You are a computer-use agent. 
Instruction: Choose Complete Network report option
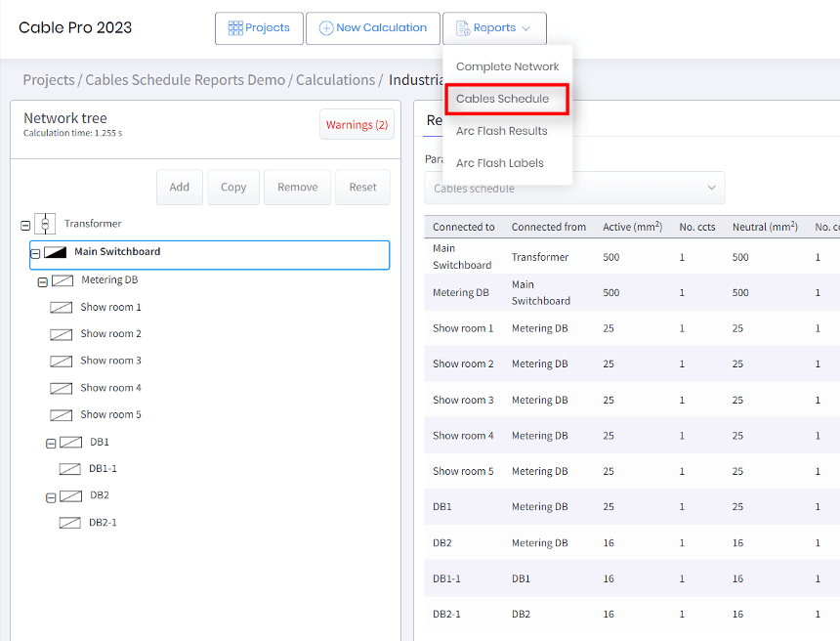pos(507,66)
